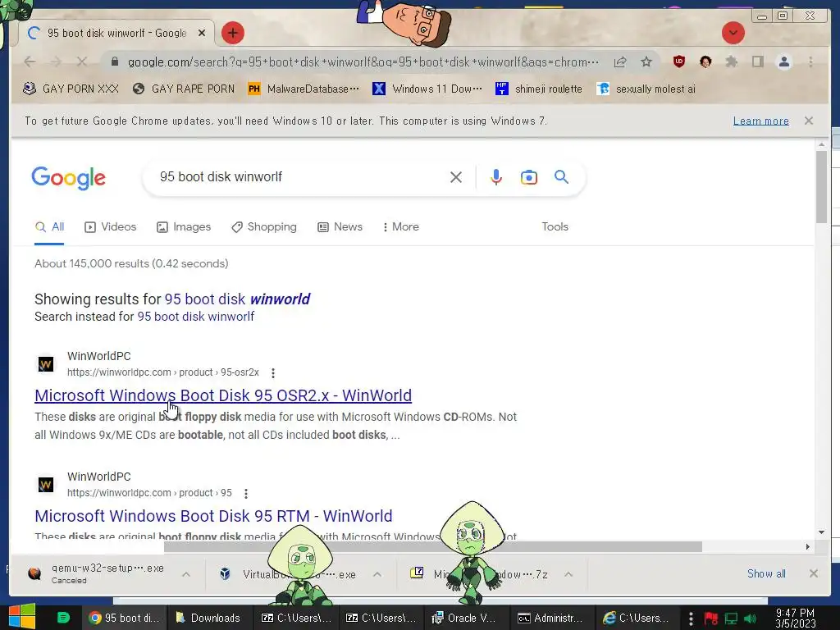Open three-dot options for the 95-osr2x result
840x630 pixels.
point(273,373)
